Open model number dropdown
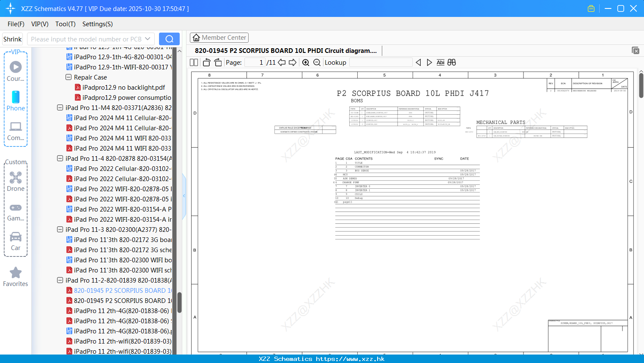This screenshot has height=363, width=644. point(148,39)
